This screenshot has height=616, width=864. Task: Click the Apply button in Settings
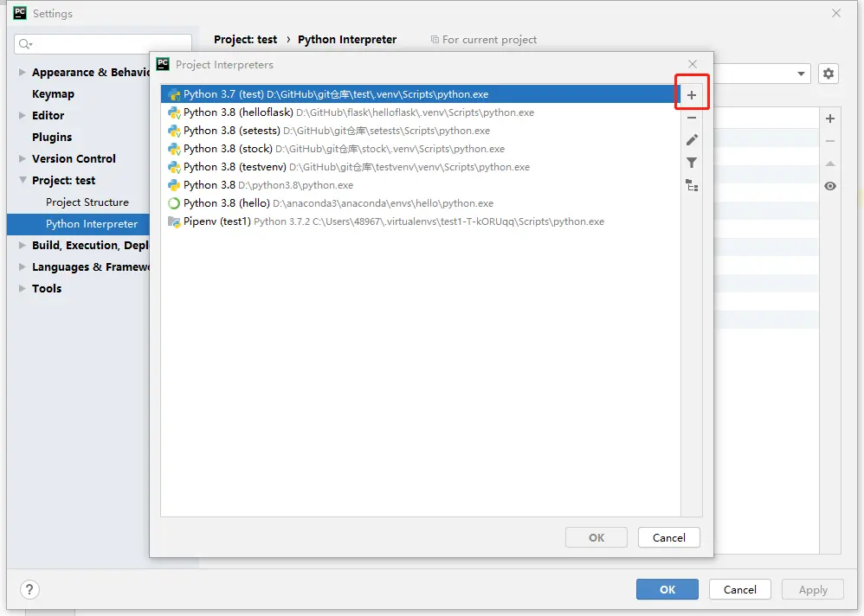pyautogui.click(x=813, y=589)
